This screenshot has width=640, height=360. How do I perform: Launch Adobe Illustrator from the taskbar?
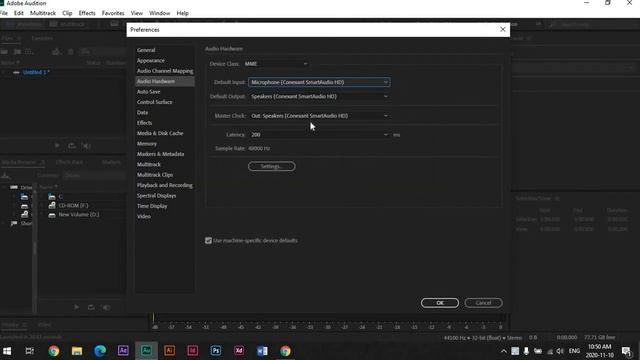tap(169, 351)
